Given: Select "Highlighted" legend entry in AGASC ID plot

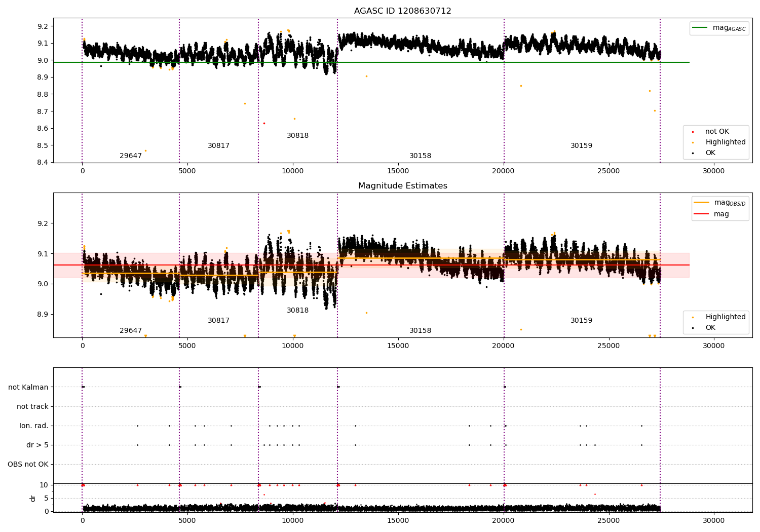Looking at the screenshot, I should (725, 142).
